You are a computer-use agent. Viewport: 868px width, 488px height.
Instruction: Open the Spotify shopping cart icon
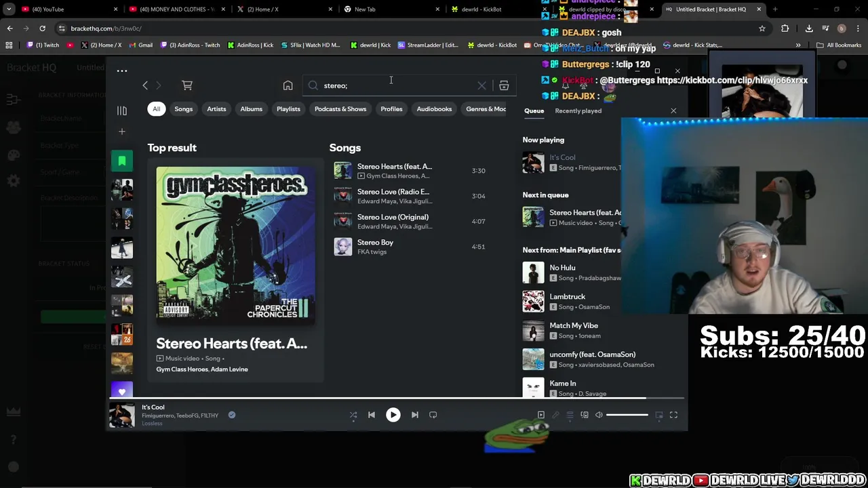click(x=187, y=85)
